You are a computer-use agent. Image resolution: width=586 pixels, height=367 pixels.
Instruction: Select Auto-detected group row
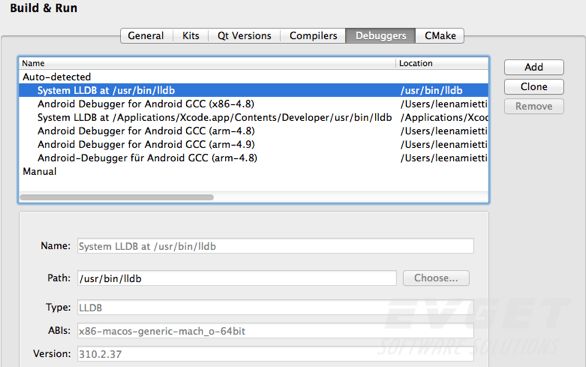[253, 77]
